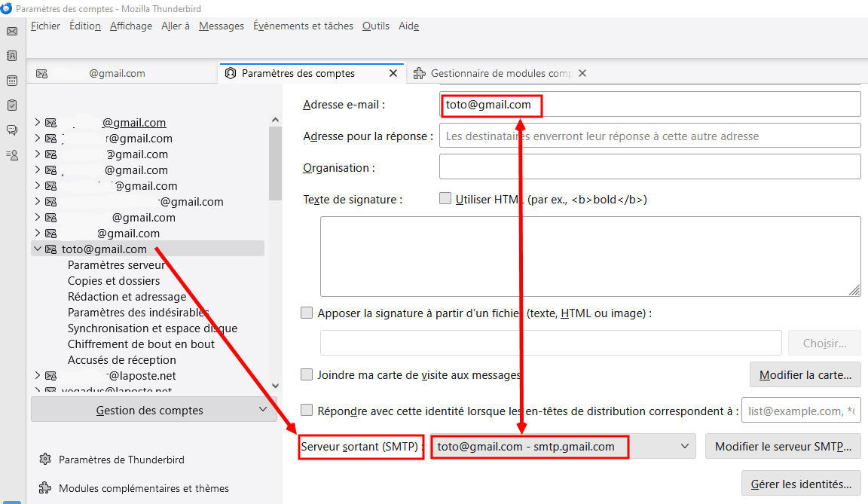Viewport: 868px width, 504px height.
Task: Open the Aller à menu
Action: 175,26
